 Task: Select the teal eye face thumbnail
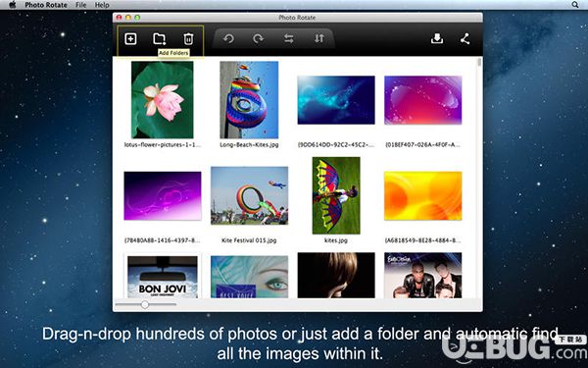249,277
